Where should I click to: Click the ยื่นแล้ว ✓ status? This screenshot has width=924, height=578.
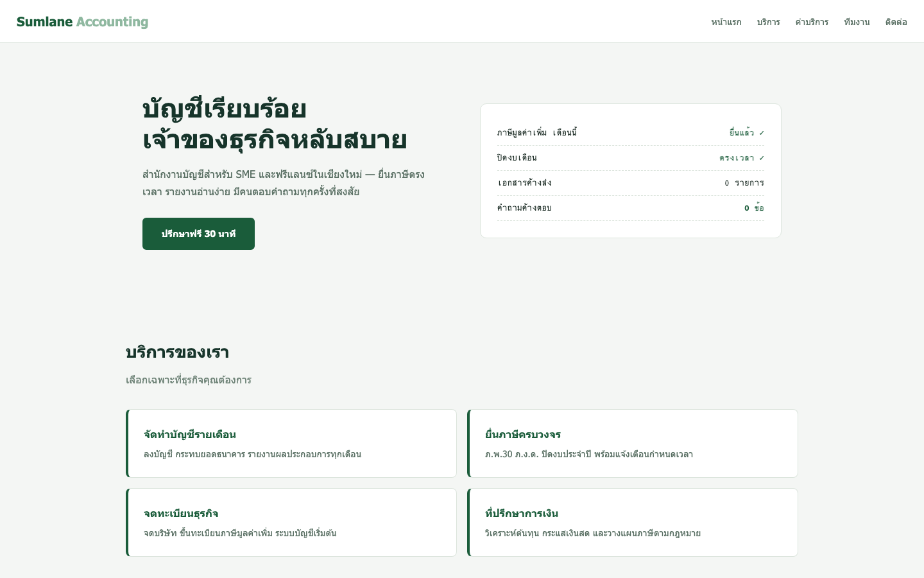pos(747,133)
